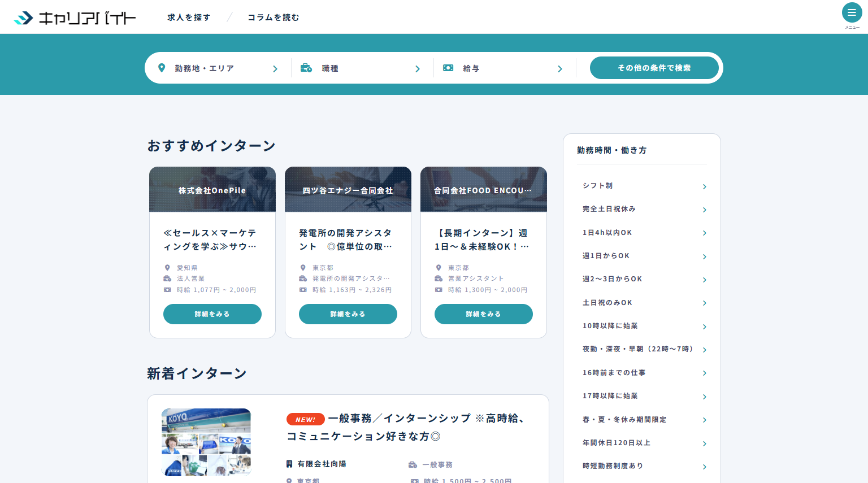Screen dimensions: 868x483
Task: Click the briefcase icon beside 職種
Action: click(306, 68)
